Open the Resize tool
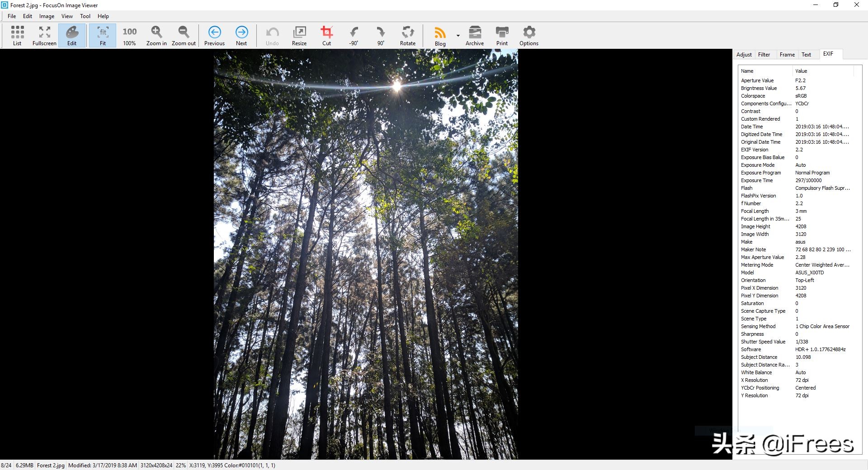 coord(299,35)
